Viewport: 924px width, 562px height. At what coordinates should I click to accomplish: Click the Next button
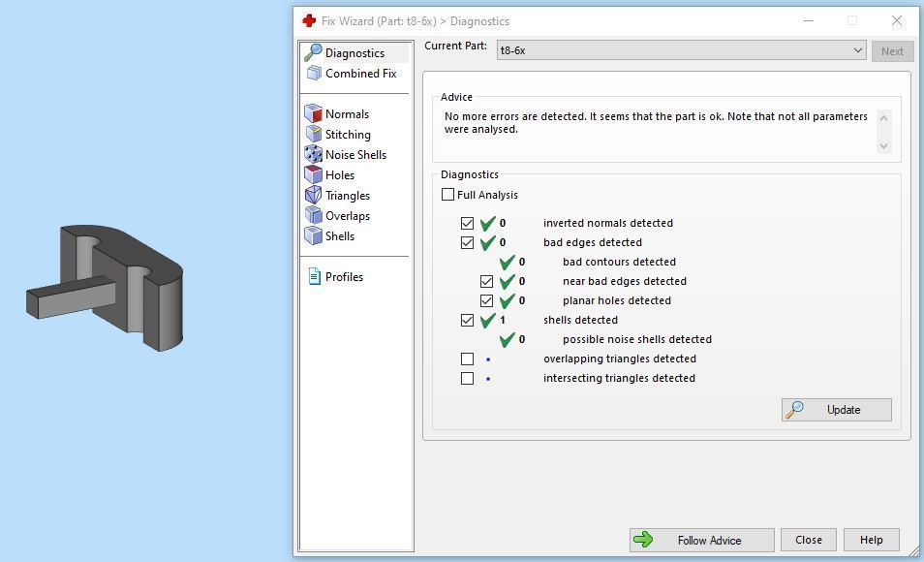(892, 51)
